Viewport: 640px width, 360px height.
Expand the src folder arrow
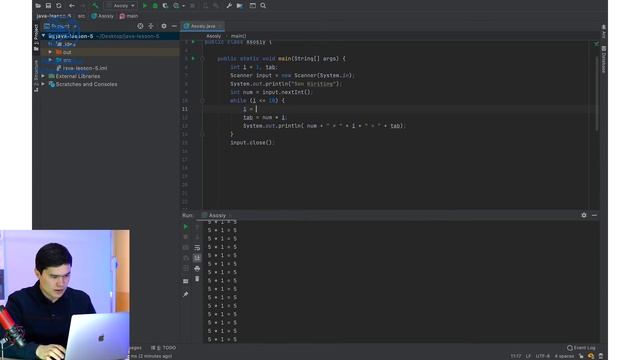pyautogui.click(x=50, y=60)
